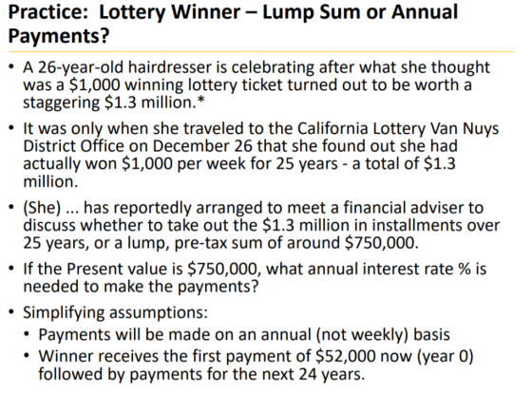Click the '(She) ...' text
The image size is (532, 411).
50,208
